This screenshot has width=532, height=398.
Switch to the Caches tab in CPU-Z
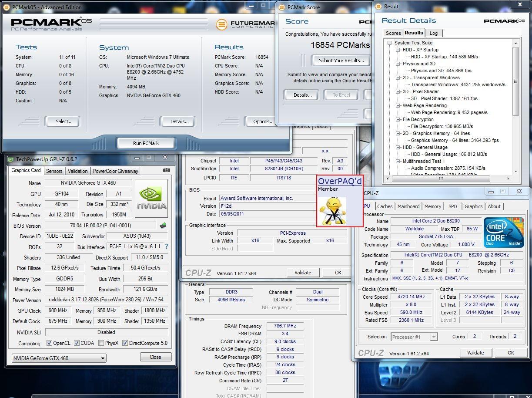pos(385,206)
